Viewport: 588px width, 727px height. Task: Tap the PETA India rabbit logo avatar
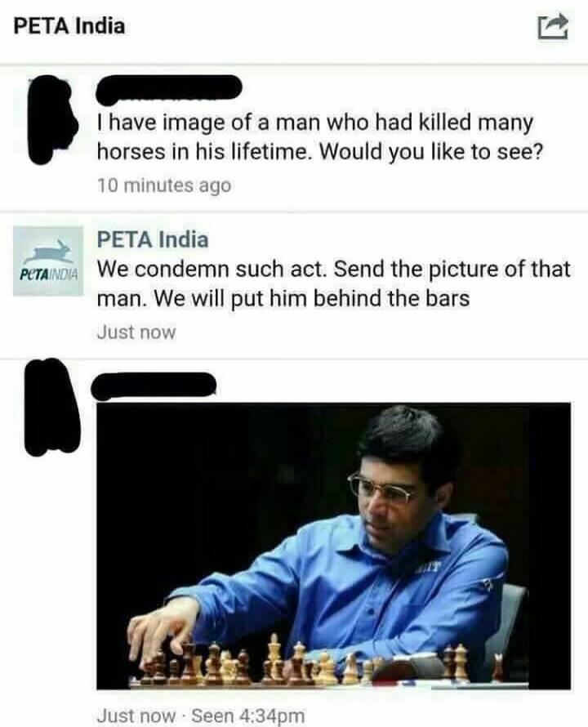click(48, 261)
